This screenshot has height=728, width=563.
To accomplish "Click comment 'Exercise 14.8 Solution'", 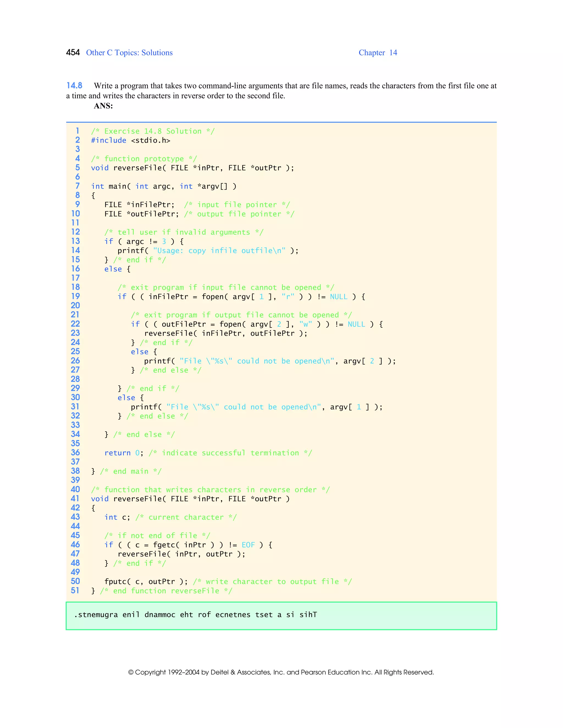I will (x=153, y=131).
